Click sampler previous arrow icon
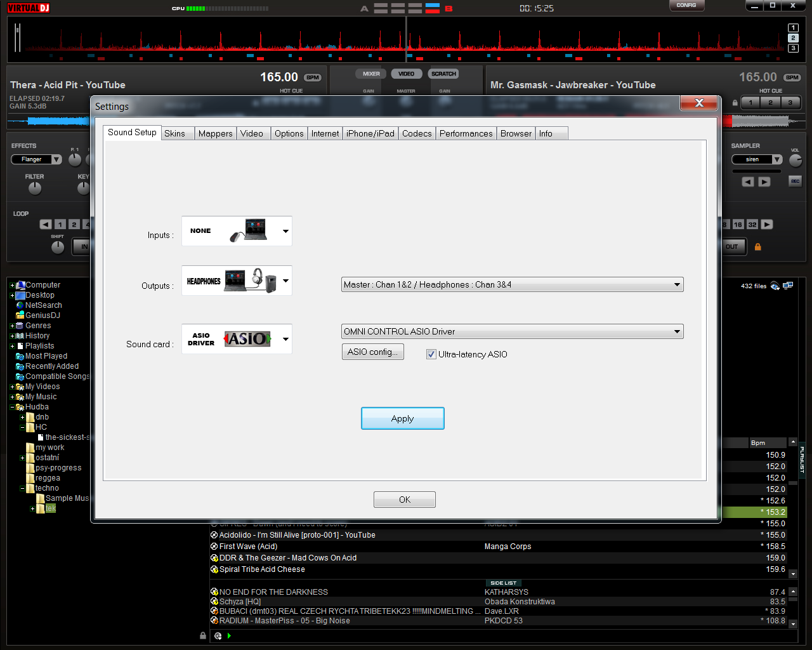The height and width of the screenshot is (650, 812). (748, 182)
